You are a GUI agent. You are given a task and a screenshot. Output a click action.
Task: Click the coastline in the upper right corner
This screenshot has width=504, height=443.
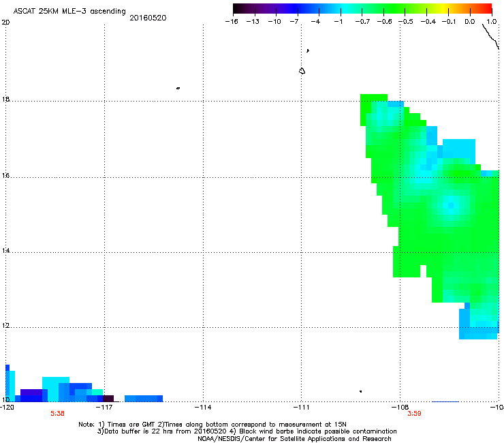click(491, 37)
